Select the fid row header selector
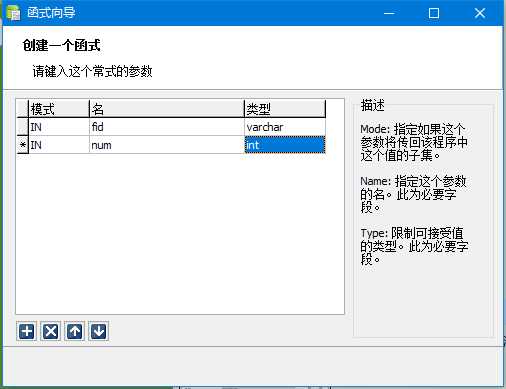The image size is (506, 389). [x=23, y=127]
